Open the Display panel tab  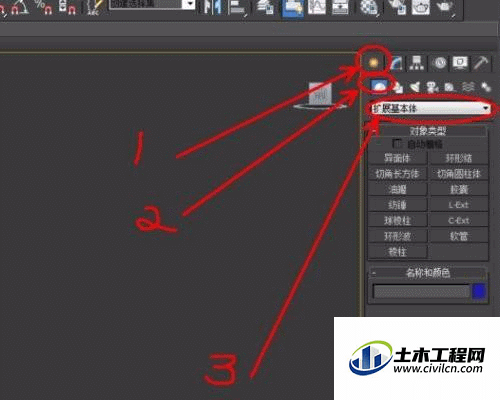[x=460, y=63]
